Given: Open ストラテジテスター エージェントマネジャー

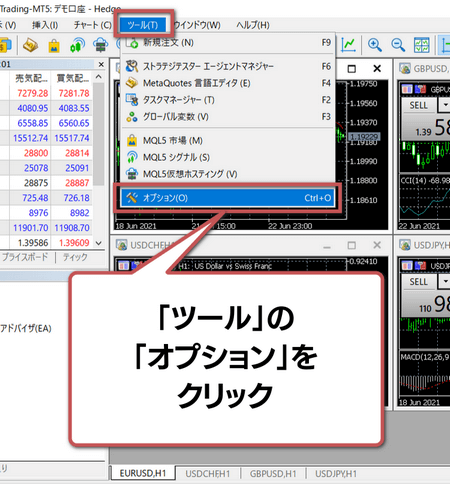Looking at the screenshot, I should pyautogui.click(x=228, y=66).
